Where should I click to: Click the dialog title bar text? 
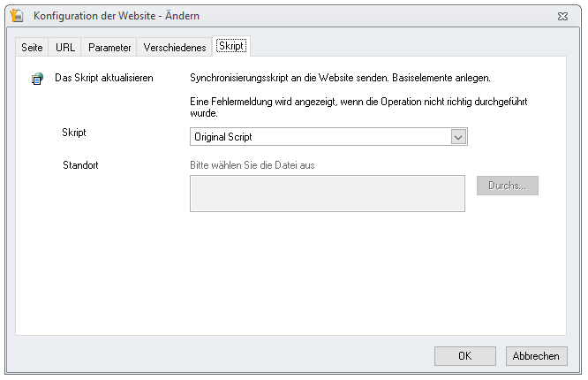[x=117, y=16]
